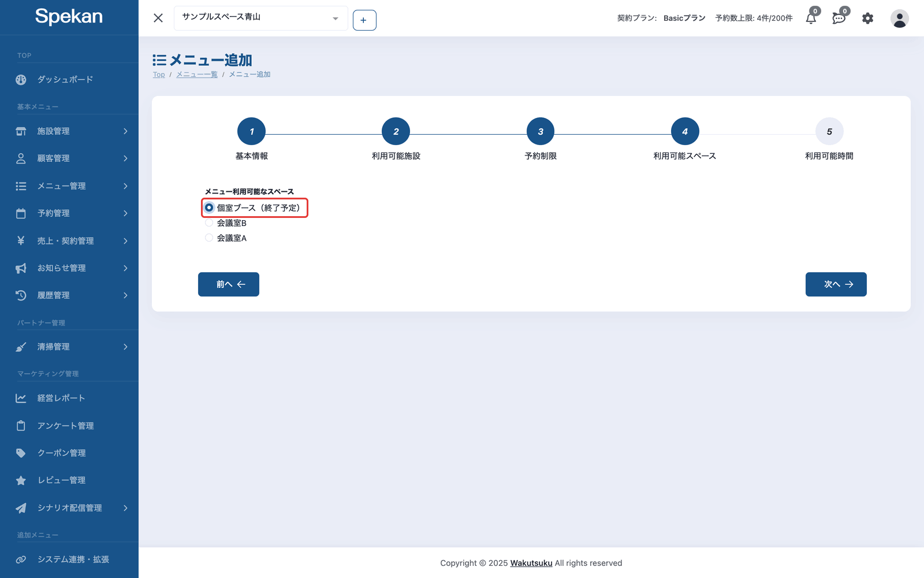
Task: Open the Wakutsuku footer link
Action: (x=531, y=563)
